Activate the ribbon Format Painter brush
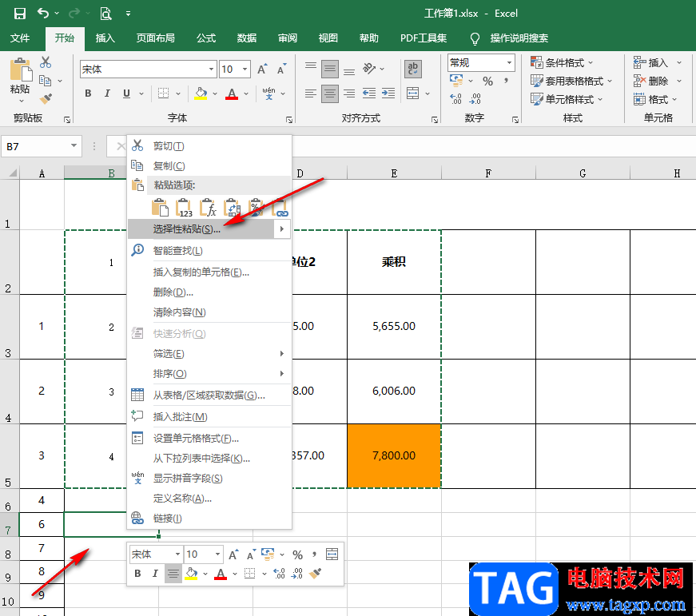Screen dimensions: 696x616 [x=46, y=98]
